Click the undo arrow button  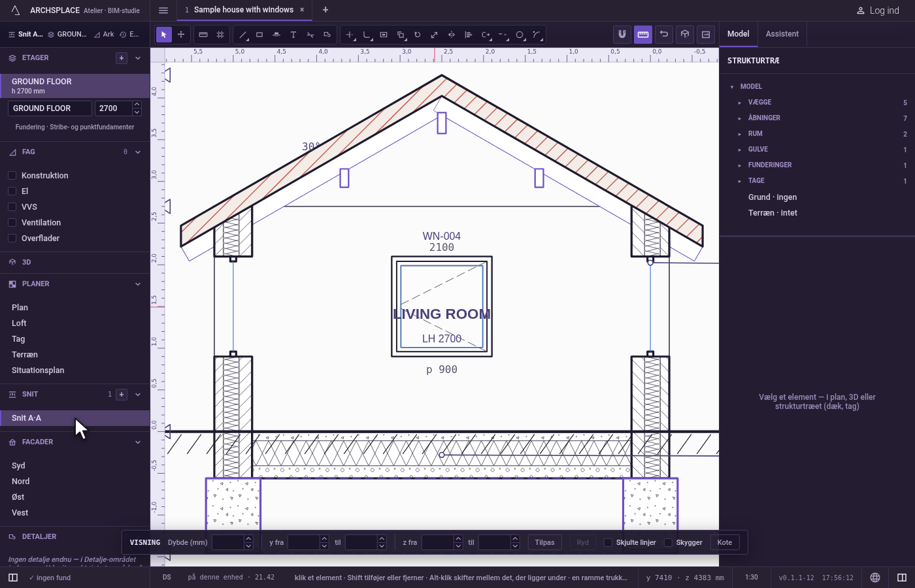click(x=664, y=34)
